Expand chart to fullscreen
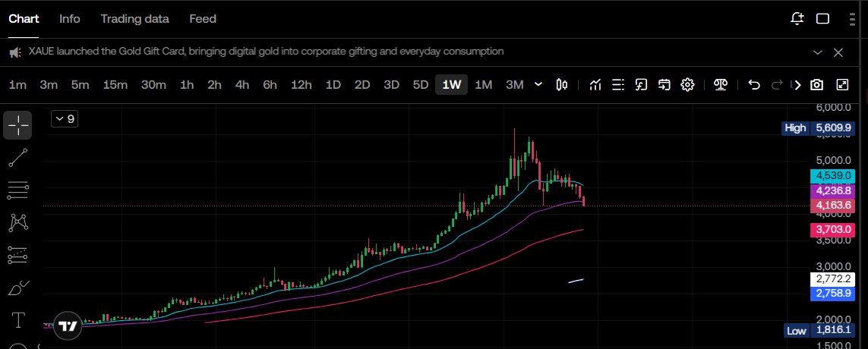This screenshot has width=868, height=349. point(842,85)
